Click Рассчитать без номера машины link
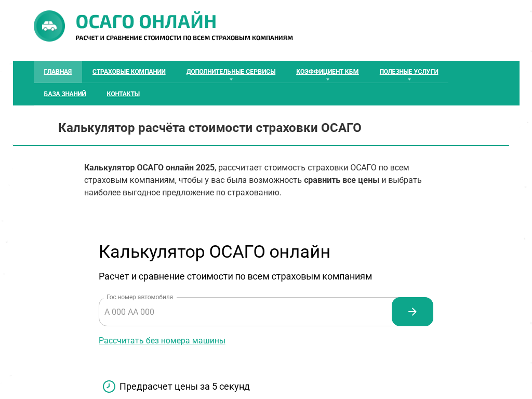This screenshot has height=399, width=532. tap(162, 341)
